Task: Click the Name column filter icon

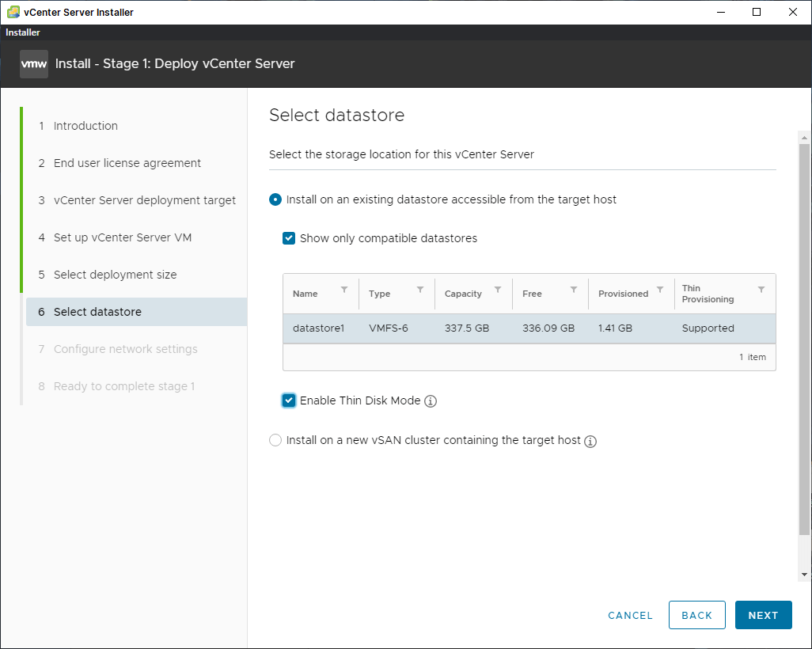Action: pos(344,290)
